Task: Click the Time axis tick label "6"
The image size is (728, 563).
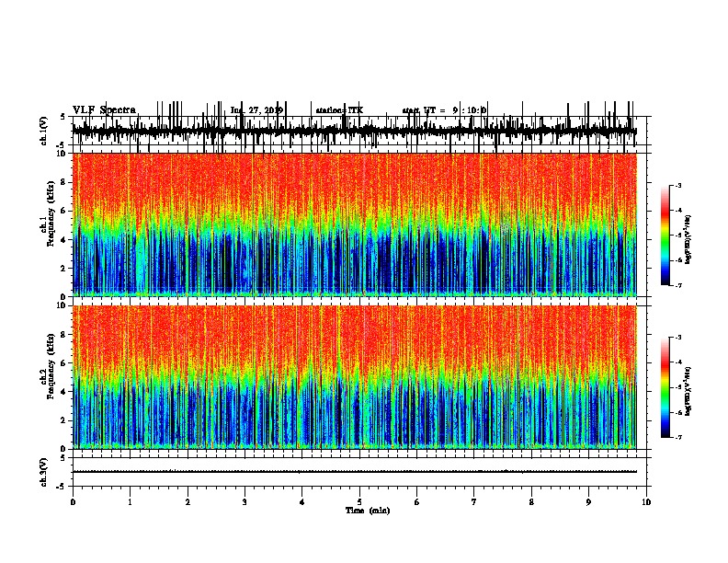Action: (417, 502)
